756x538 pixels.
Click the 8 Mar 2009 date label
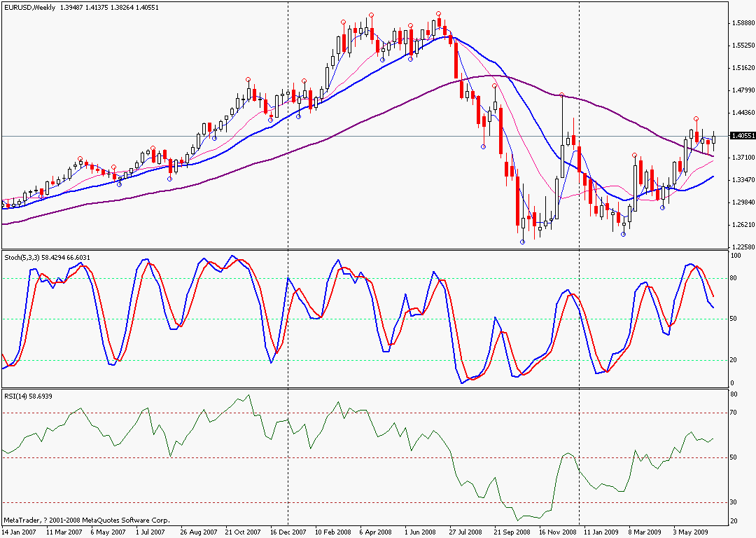click(645, 532)
